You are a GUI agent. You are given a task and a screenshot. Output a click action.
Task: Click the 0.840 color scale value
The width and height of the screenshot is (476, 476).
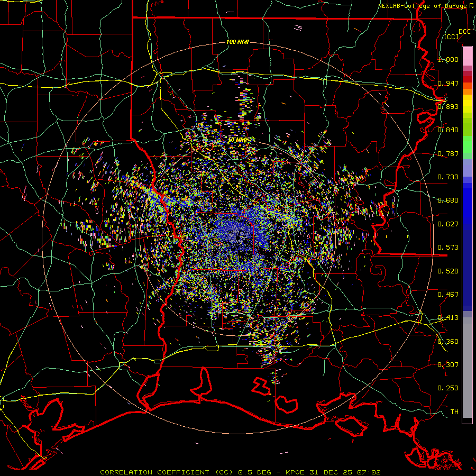(448, 130)
